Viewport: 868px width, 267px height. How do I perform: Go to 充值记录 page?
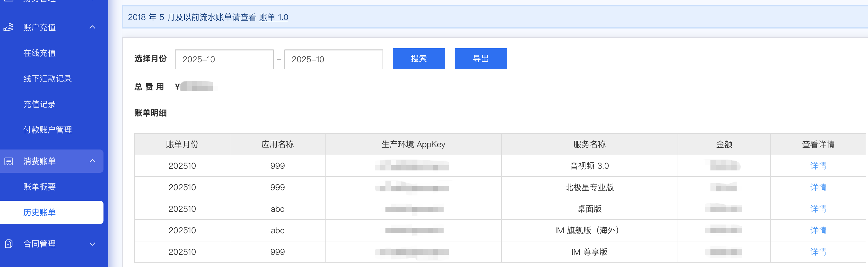click(x=40, y=104)
